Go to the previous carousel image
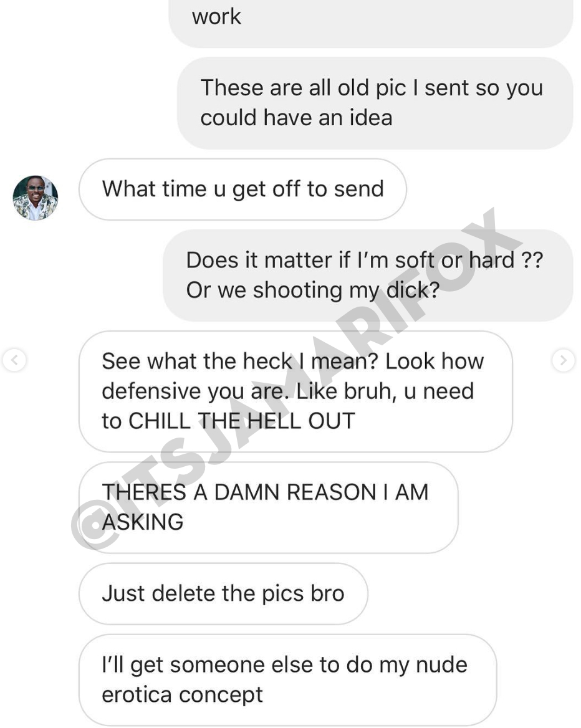The height and width of the screenshot is (728, 581). 14,360
